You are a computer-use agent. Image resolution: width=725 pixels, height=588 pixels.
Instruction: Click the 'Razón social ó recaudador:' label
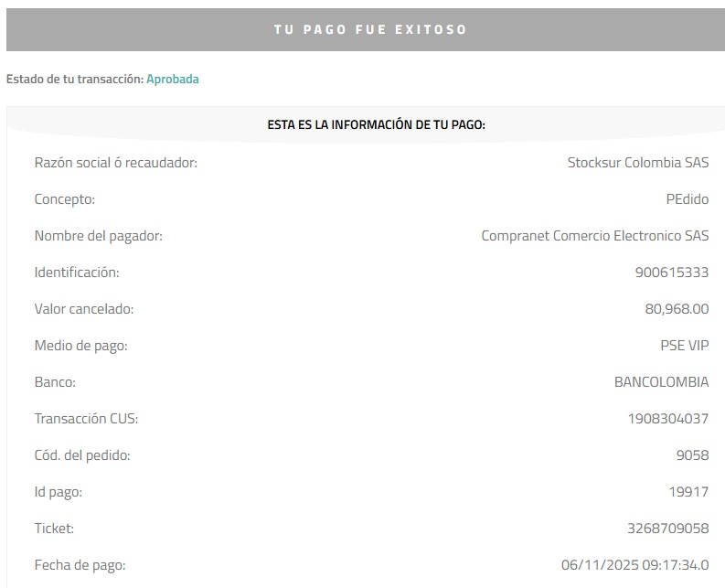(x=116, y=163)
